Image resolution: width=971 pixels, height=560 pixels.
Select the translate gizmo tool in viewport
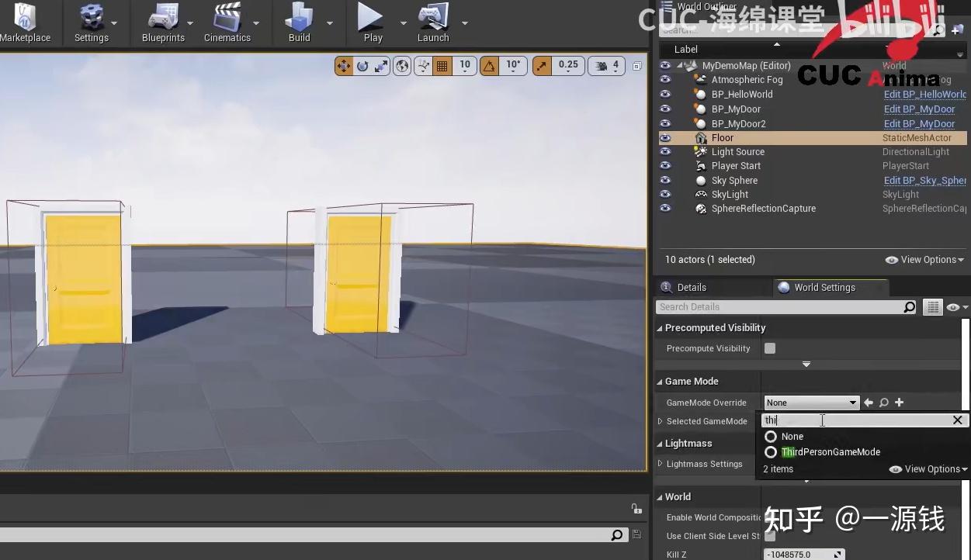[x=344, y=66]
